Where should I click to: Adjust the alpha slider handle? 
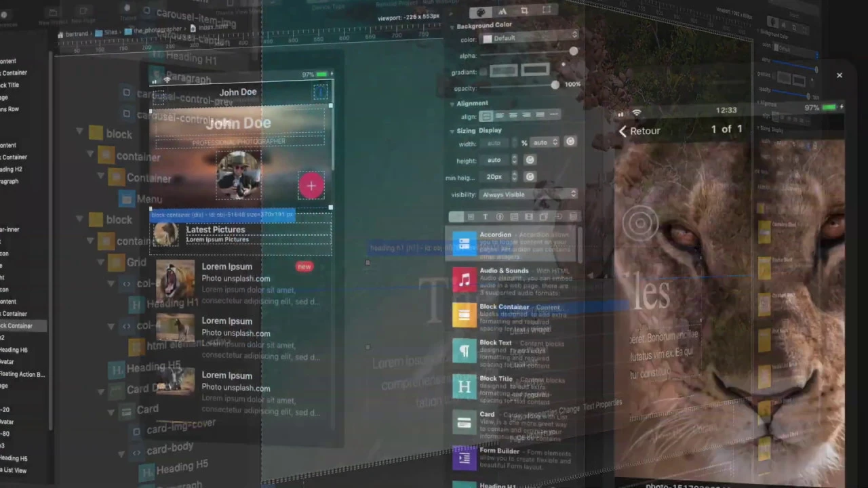[574, 52]
